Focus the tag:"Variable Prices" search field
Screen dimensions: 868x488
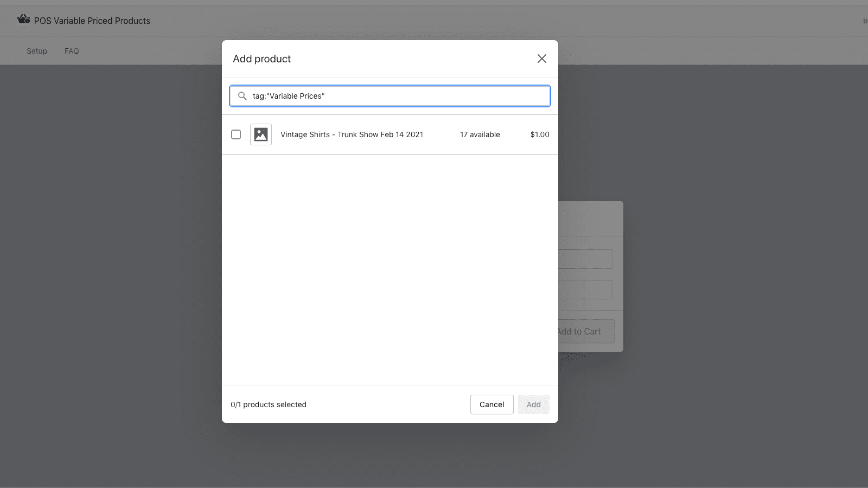click(x=399, y=96)
